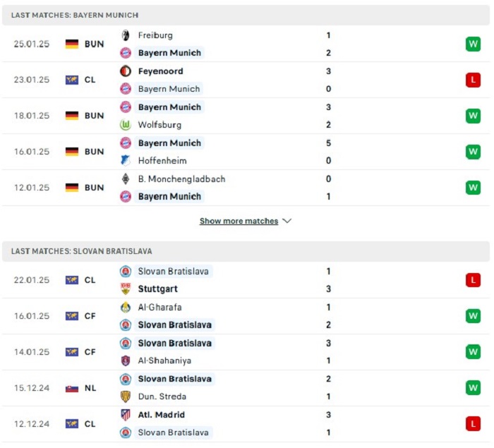Click the L badge for Stuttgart match

click(x=473, y=280)
